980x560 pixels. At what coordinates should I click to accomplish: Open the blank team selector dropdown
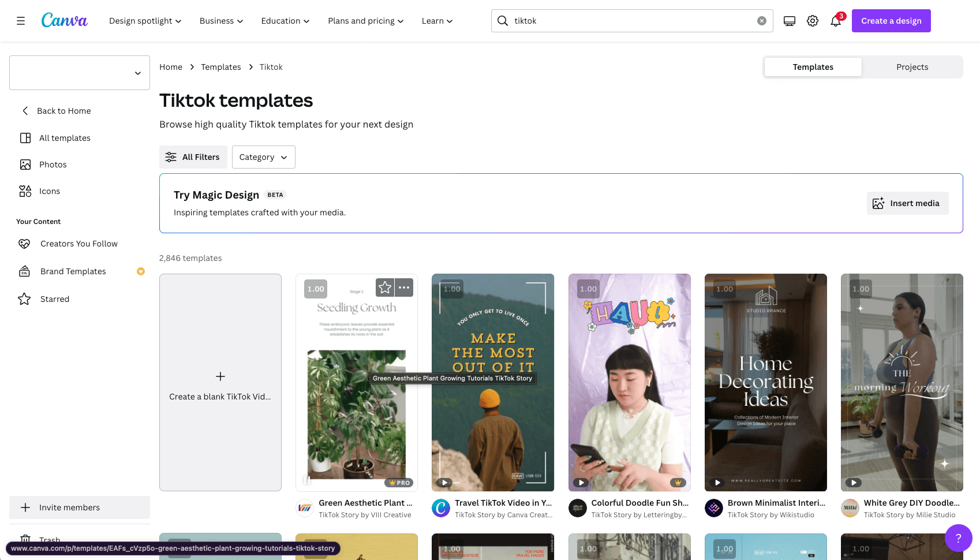(x=80, y=73)
